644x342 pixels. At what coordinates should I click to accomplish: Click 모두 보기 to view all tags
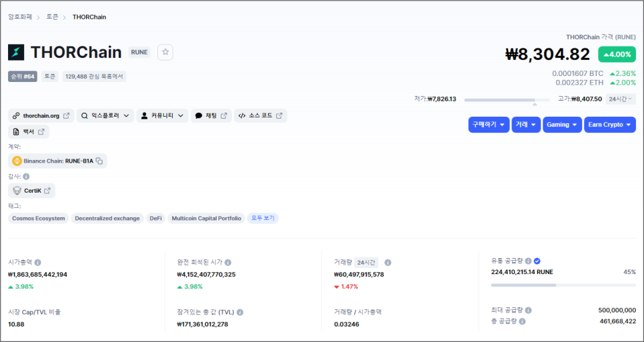click(x=263, y=219)
